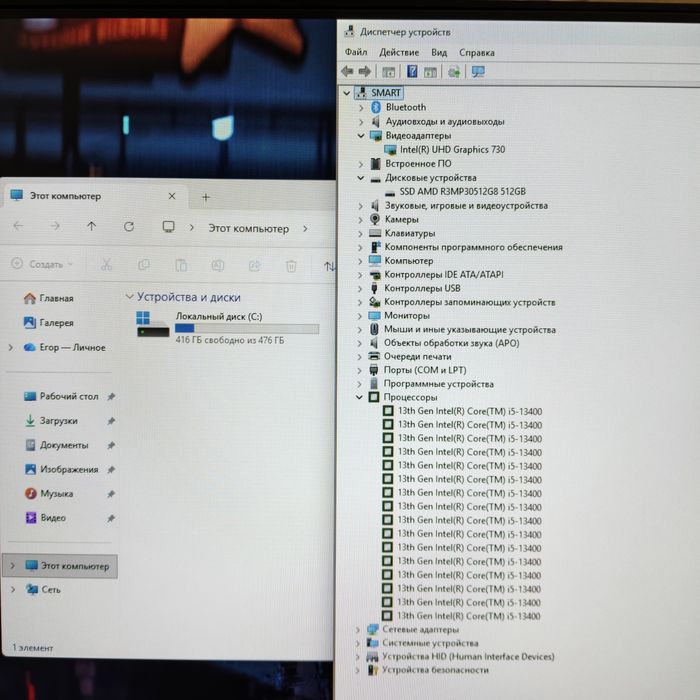Collapse Устройства и диски group in Explorer
Viewport: 700px width, 700px height.
(x=129, y=297)
